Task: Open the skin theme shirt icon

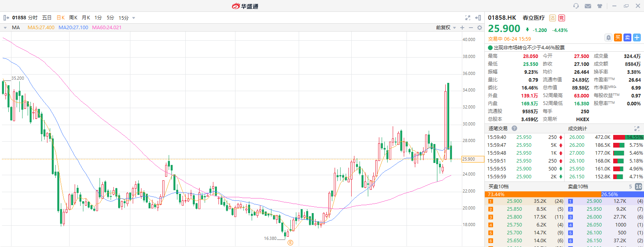Action: (600, 6)
